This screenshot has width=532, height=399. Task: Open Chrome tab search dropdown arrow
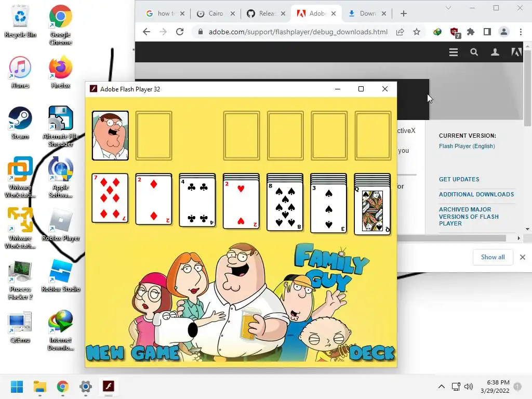click(448, 8)
